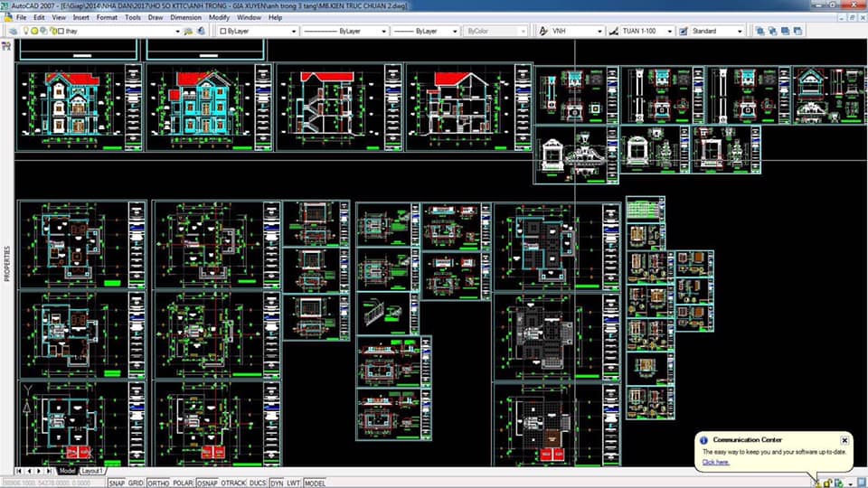868x488 pixels.
Task: Click the Communication Center tray icon
Action: tap(817, 483)
